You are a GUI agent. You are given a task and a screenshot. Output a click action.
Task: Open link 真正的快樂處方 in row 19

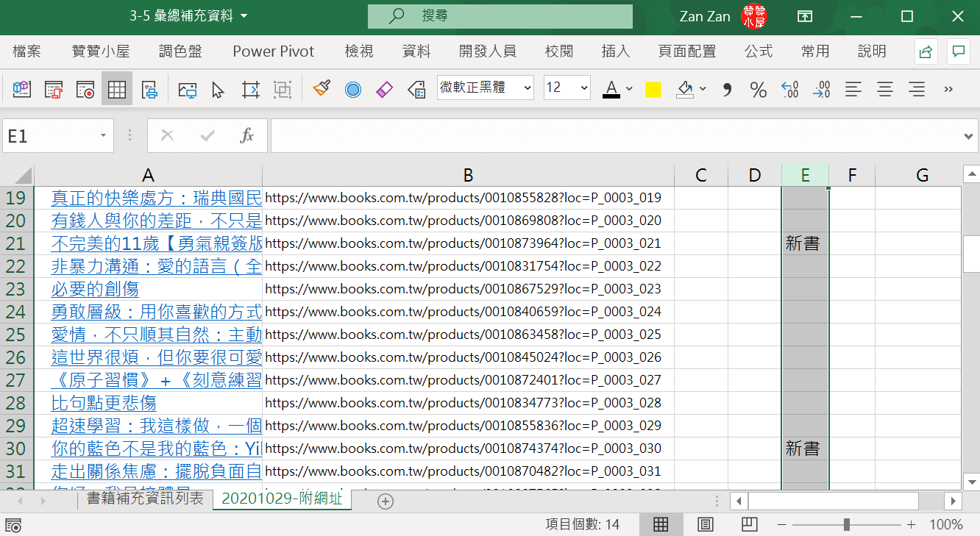[156, 198]
